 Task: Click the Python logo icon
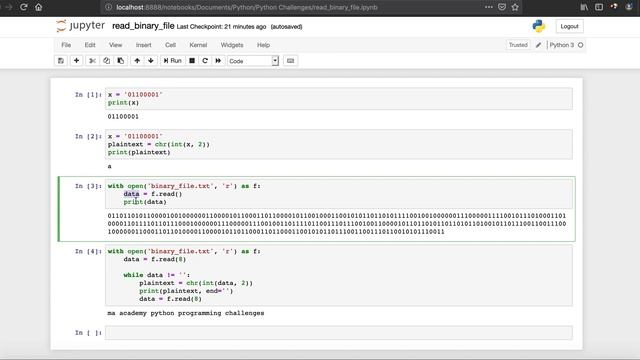pos(539,26)
